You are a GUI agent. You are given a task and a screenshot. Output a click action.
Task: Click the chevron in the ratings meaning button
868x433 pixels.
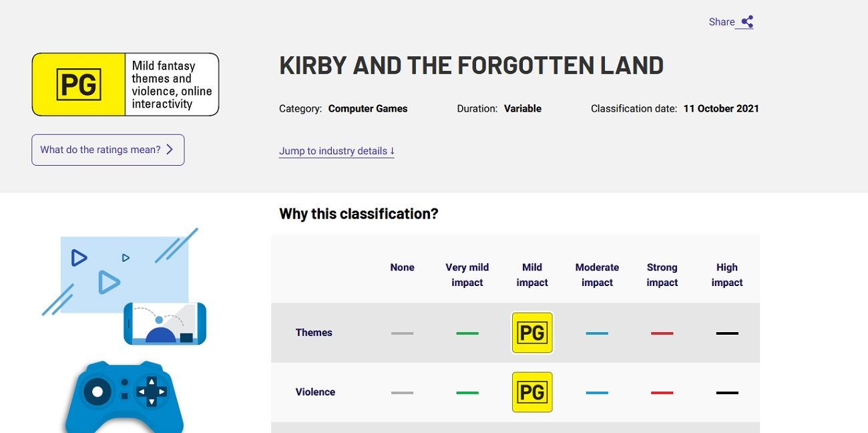pyautogui.click(x=170, y=150)
